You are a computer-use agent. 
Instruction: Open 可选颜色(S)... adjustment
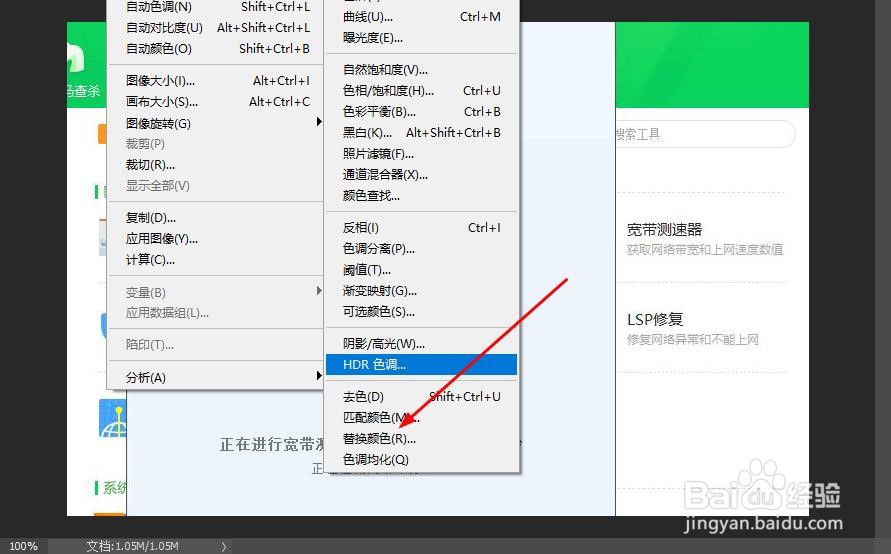click(x=422, y=312)
